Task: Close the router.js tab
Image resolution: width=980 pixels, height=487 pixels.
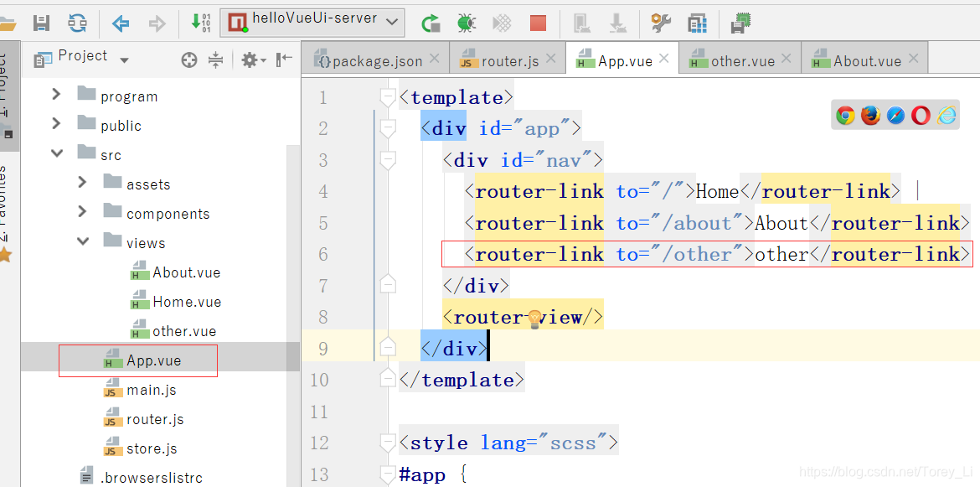Action: tap(550, 59)
